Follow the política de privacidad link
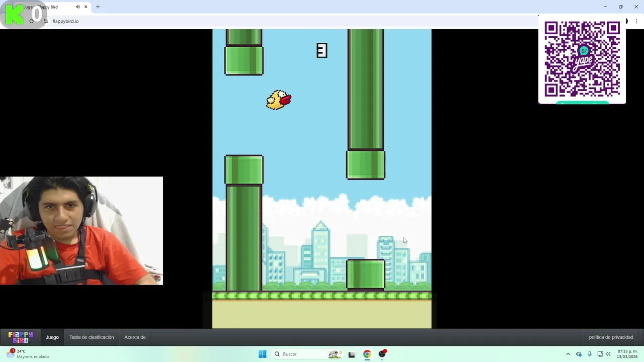 tap(611, 337)
